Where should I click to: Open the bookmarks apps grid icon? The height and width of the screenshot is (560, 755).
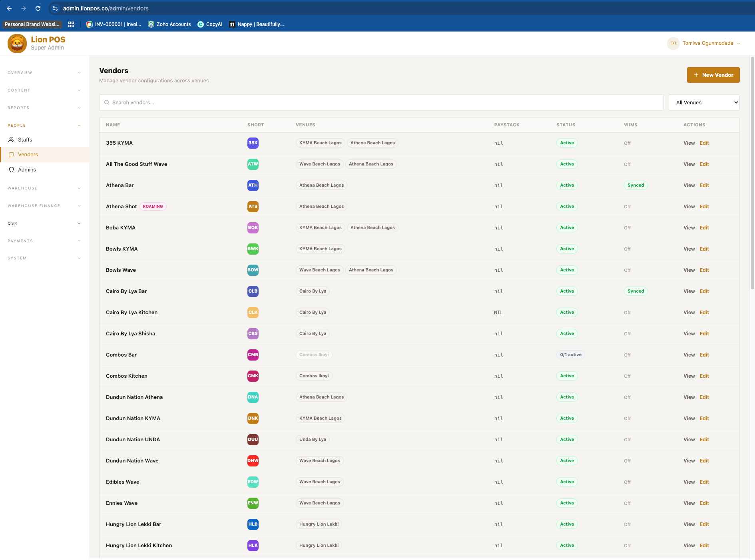pyautogui.click(x=71, y=24)
